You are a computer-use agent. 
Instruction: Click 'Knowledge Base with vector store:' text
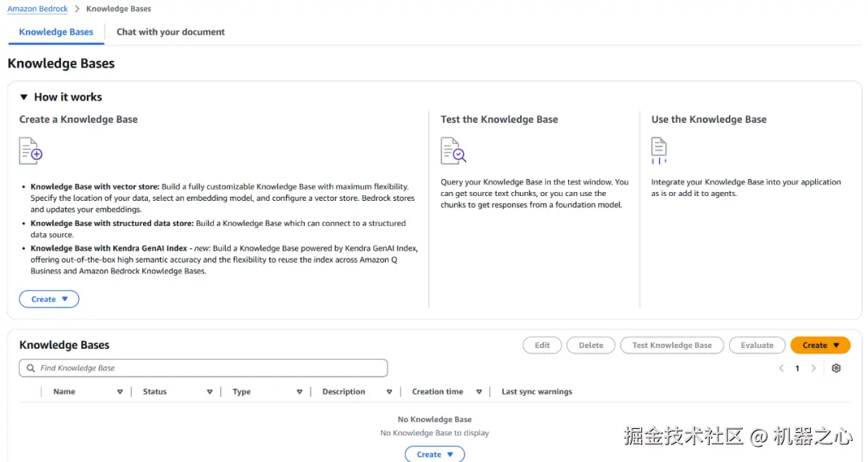[95, 187]
